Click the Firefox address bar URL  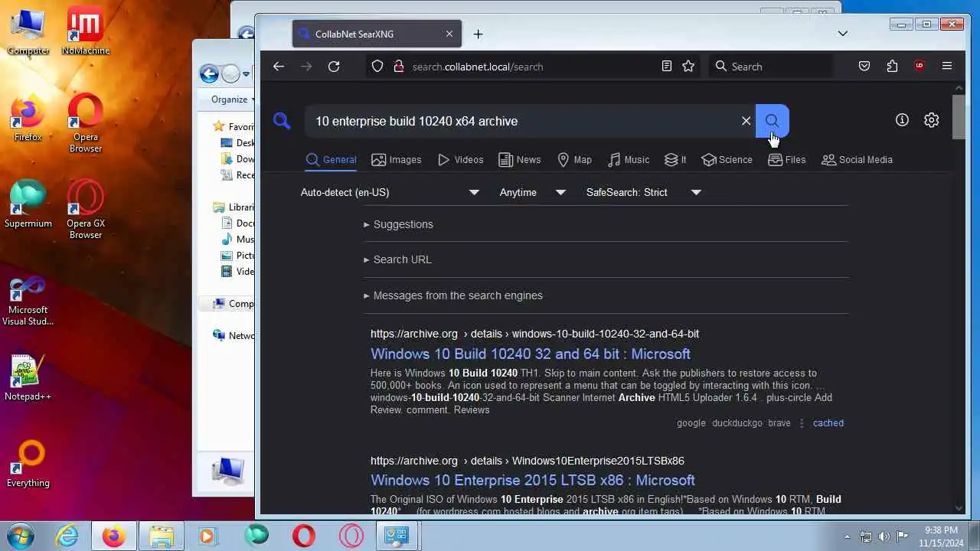click(478, 67)
